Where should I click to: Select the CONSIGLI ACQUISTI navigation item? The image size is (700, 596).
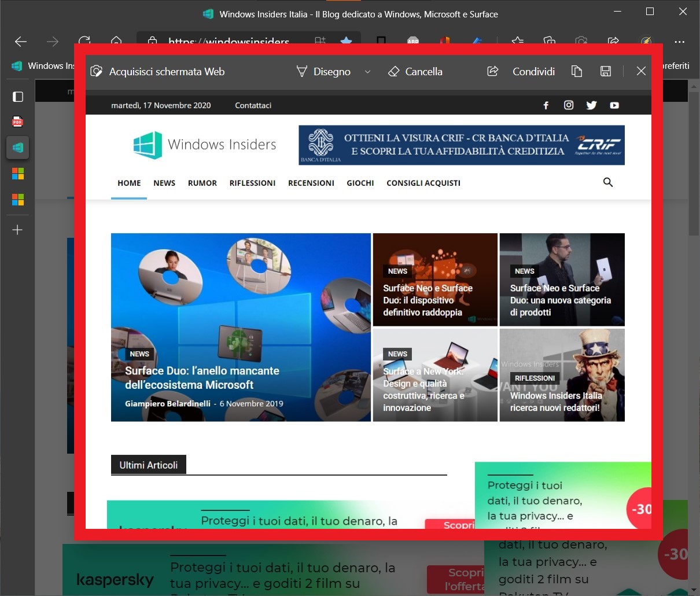[423, 183]
